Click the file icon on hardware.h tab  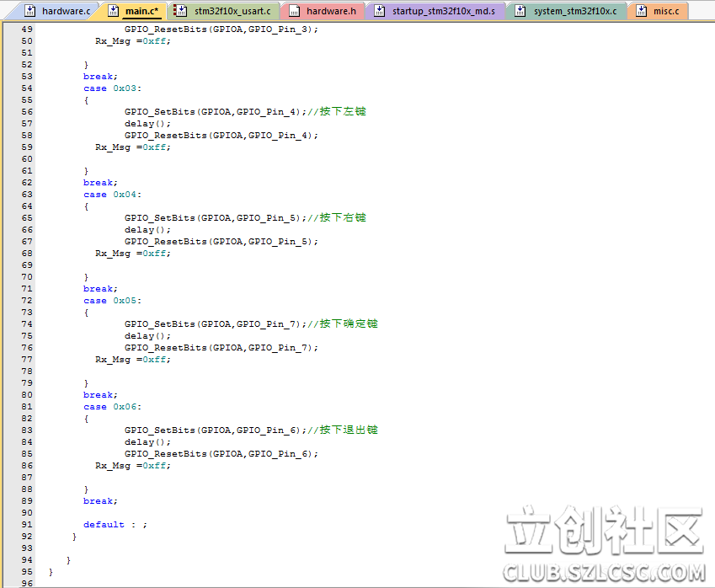(295, 11)
